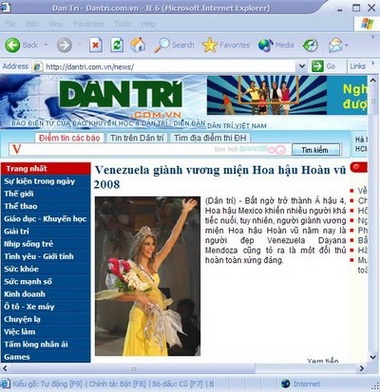Open Thế giới section
Screen dimensions: 380x392
click(x=46, y=194)
